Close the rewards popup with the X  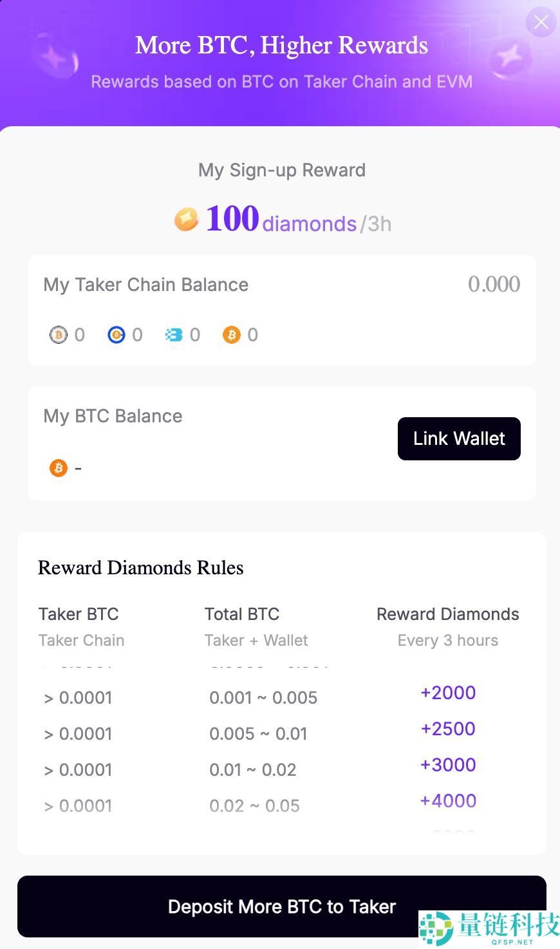pos(541,23)
